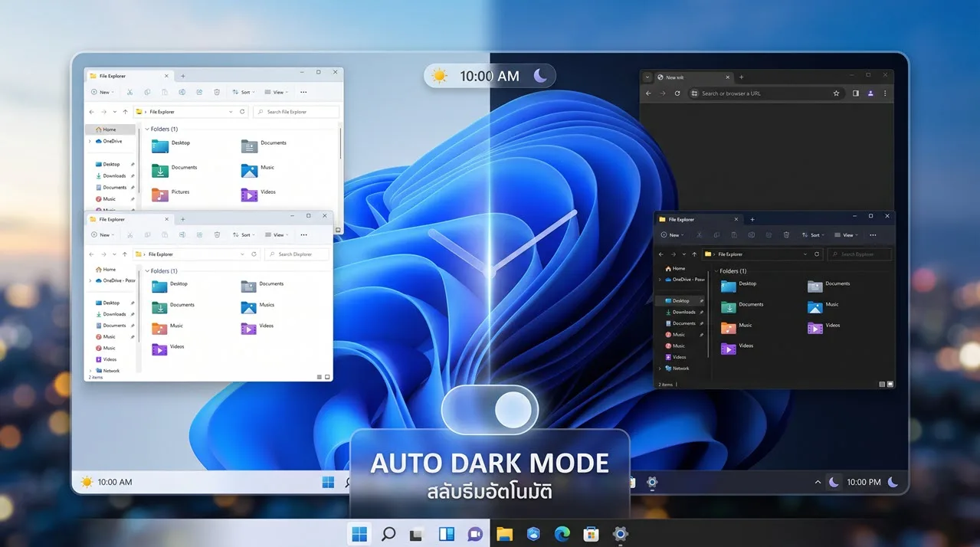Click Share icon in top light Explorer toolbar
This screenshot has width=980, height=547.
pos(199,92)
